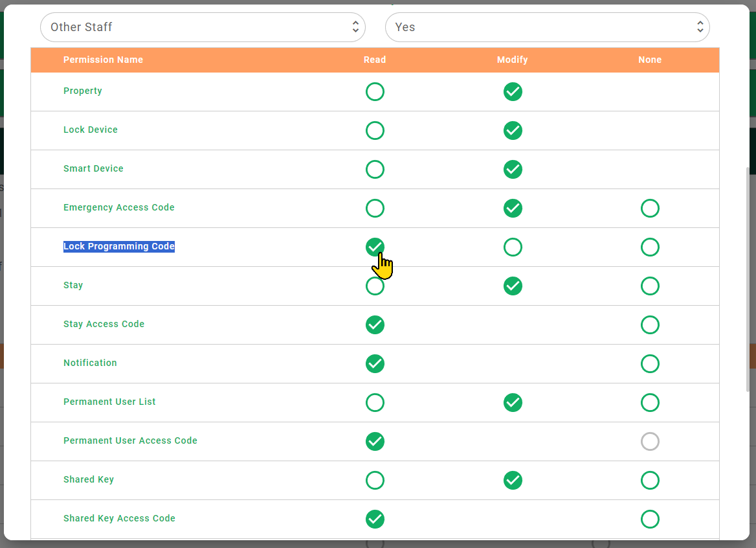Select Modify for Emergency Access Code
Screen dimensions: 756x548
[x=513, y=209]
